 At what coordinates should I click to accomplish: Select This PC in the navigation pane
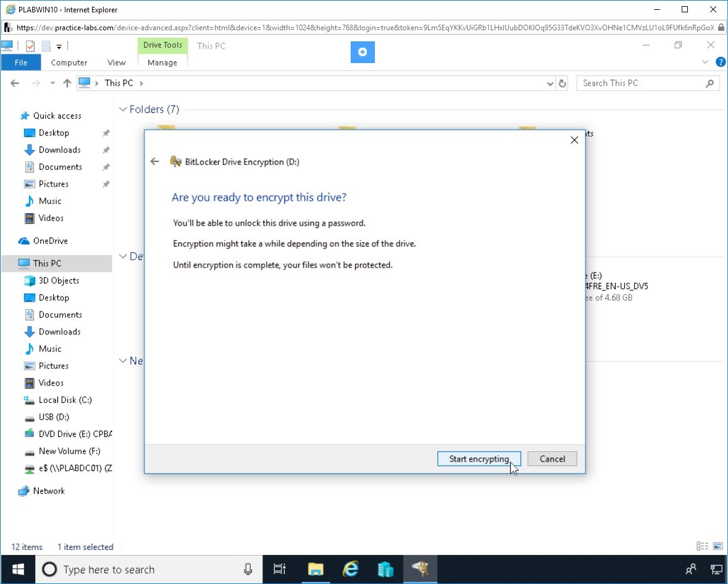click(47, 263)
